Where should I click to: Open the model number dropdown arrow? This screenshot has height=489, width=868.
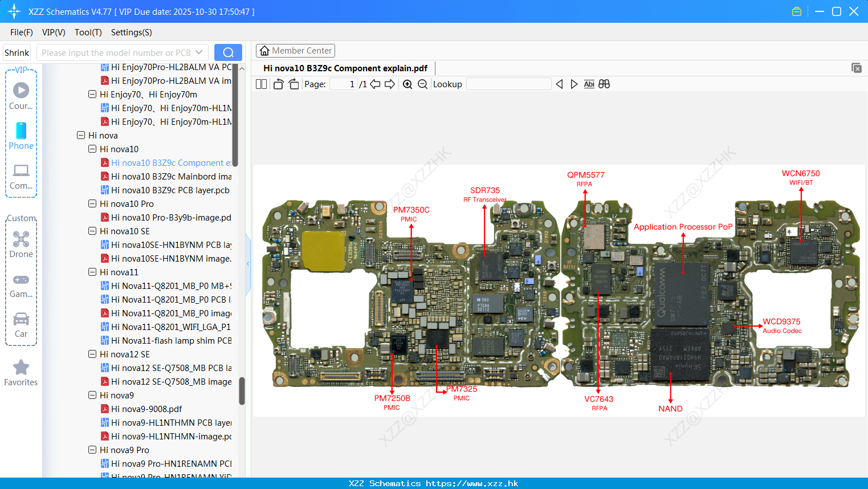[x=199, y=52]
